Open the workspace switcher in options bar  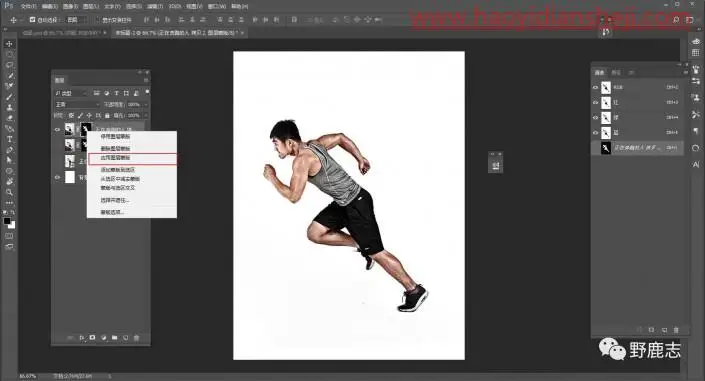click(x=689, y=20)
